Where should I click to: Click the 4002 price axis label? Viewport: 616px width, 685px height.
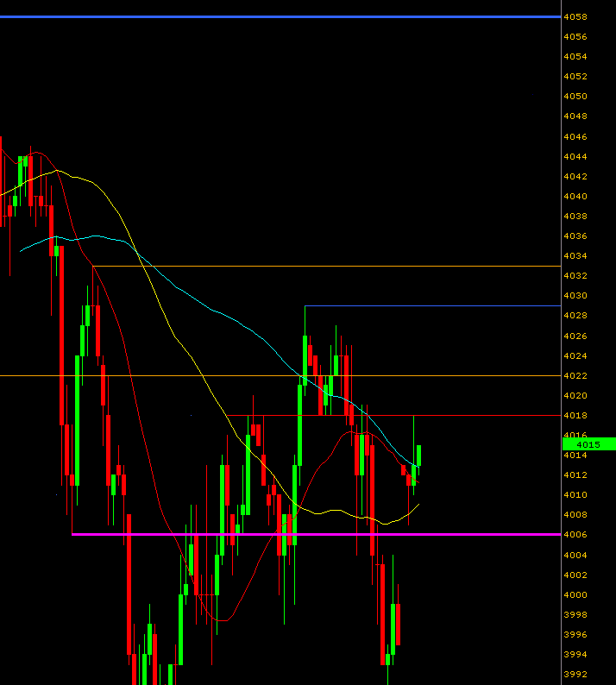[575, 575]
